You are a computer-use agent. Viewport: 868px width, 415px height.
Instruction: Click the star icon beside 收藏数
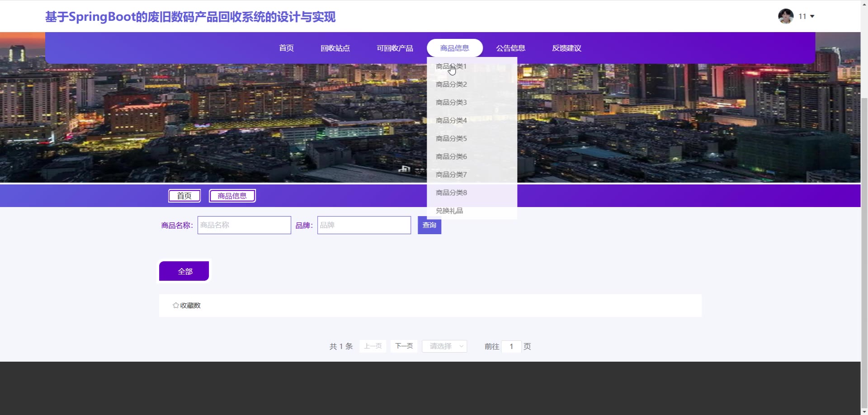[x=176, y=306]
